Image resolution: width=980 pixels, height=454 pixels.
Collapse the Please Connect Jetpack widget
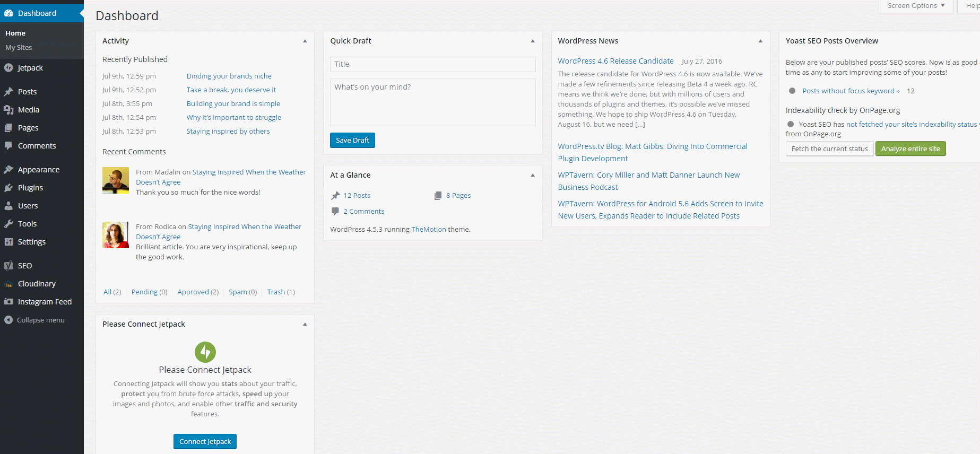(305, 324)
